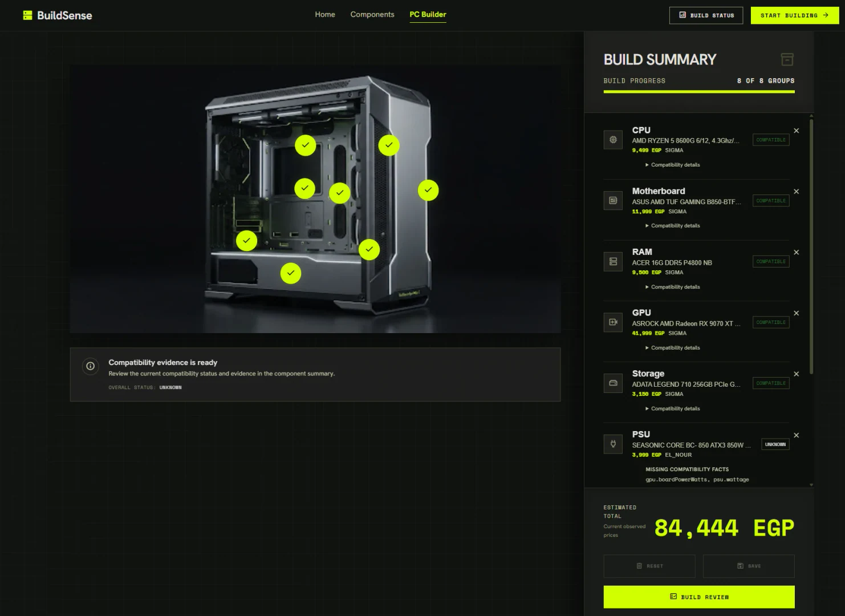Click the 8 OF 8 GROUPS label
This screenshot has height=616, width=845.
[766, 81]
